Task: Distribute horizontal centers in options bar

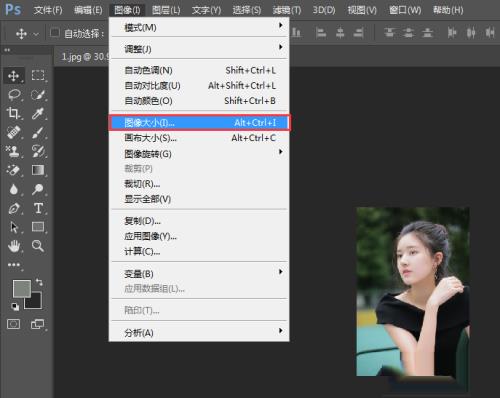Action: coord(471,33)
